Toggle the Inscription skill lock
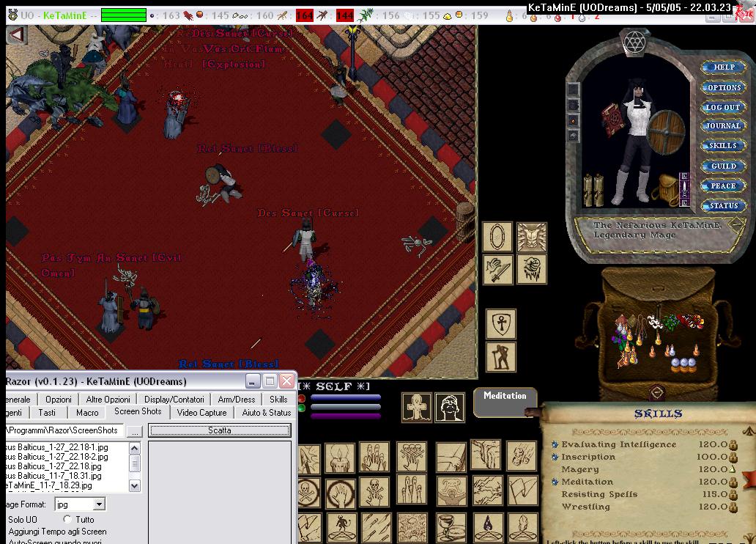The width and height of the screenshot is (756, 544). [x=733, y=457]
